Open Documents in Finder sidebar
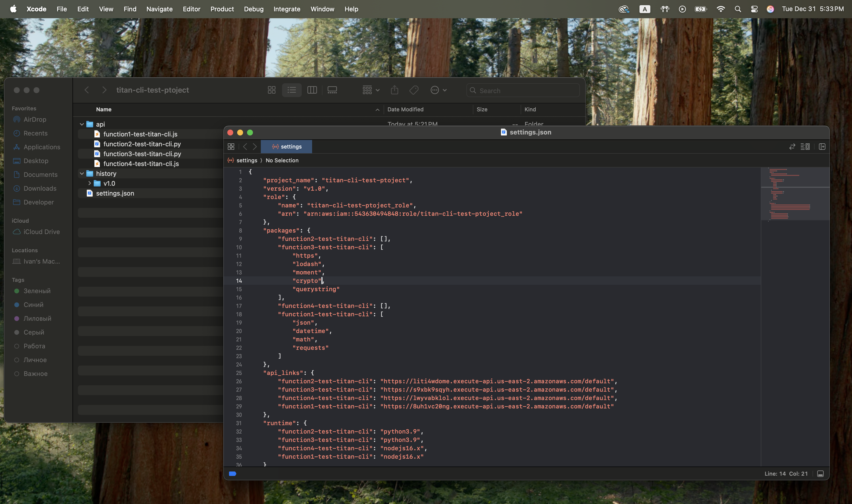The width and height of the screenshot is (852, 504). (40, 175)
